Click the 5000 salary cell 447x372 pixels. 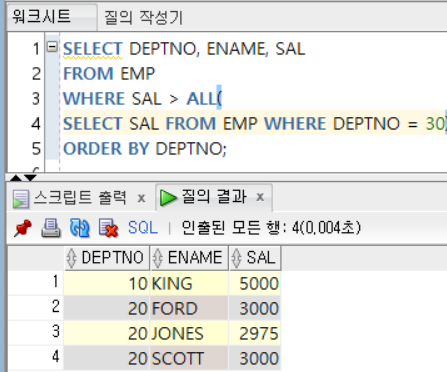coord(255,284)
